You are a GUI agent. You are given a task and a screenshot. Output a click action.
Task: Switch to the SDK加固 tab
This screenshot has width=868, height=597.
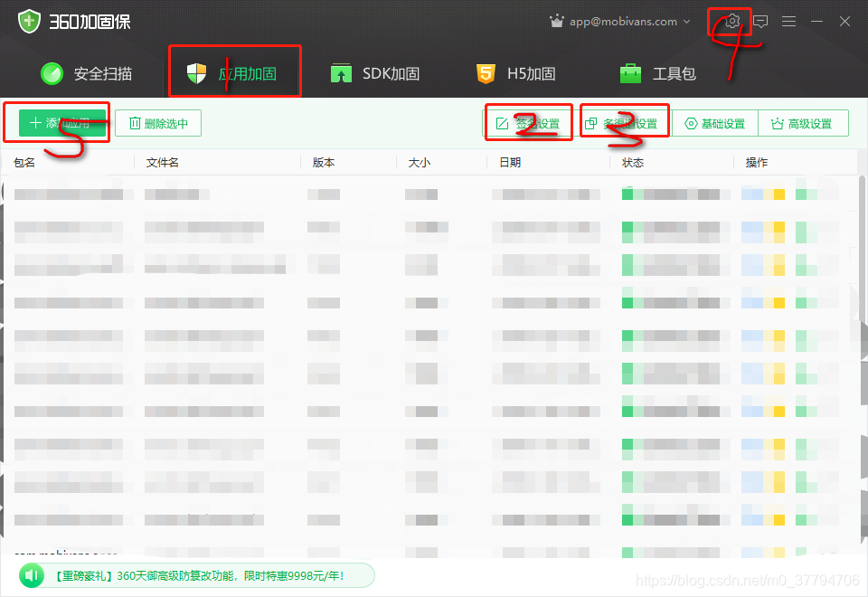(x=374, y=73)
